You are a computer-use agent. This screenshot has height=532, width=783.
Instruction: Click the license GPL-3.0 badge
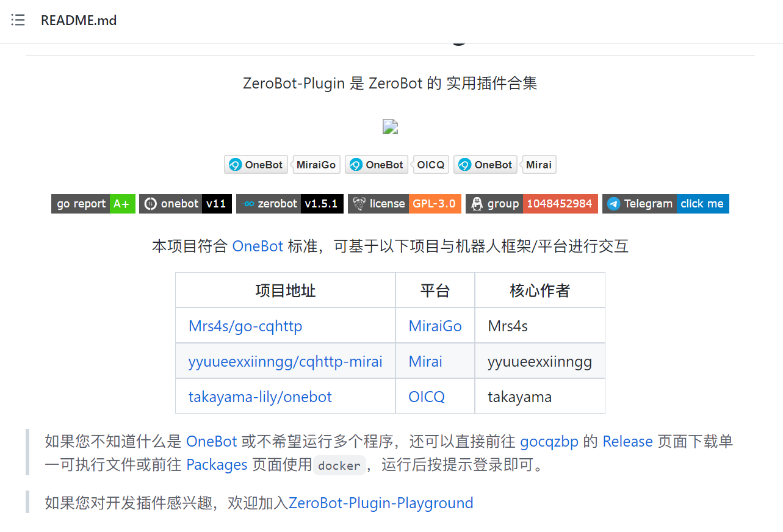click(x=404, y=203)
